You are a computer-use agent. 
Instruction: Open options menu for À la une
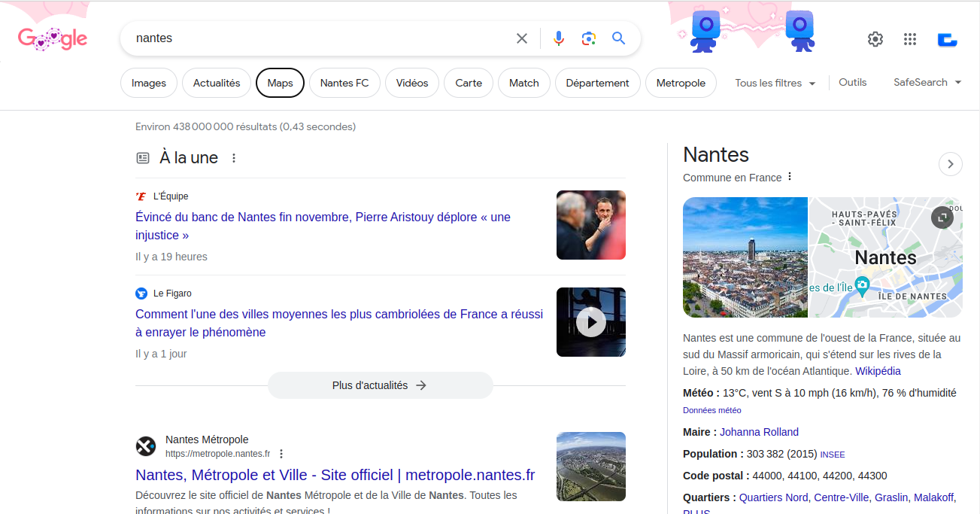point(234,158)
